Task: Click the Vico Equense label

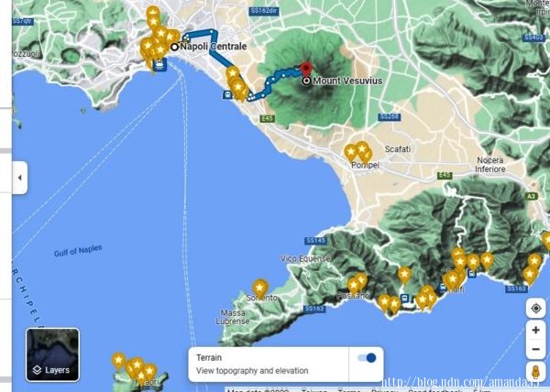Action: [x=305, y=258]
